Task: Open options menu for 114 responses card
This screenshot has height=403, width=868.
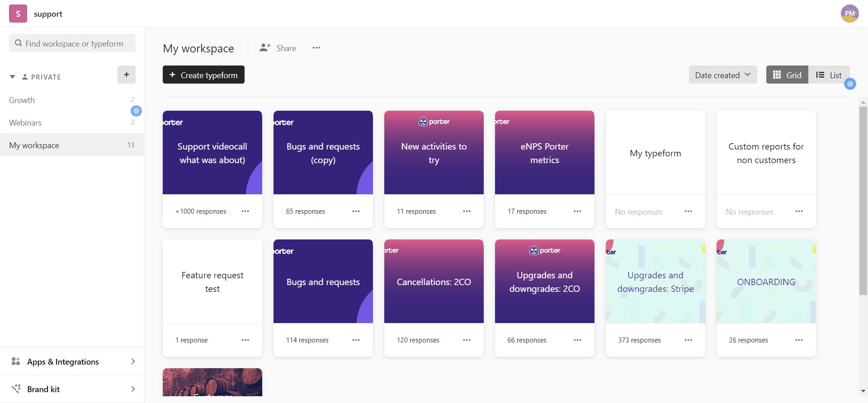Action: pos(356,340)
